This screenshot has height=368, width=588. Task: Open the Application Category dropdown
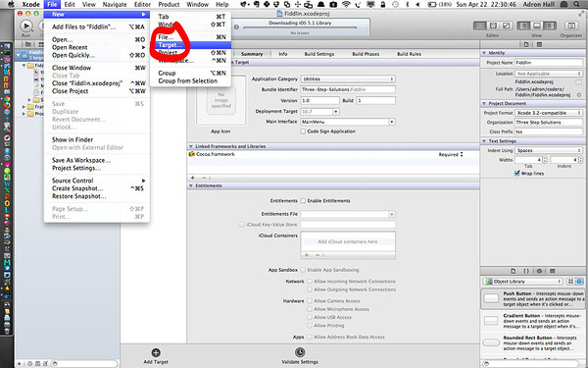[348, 79]
